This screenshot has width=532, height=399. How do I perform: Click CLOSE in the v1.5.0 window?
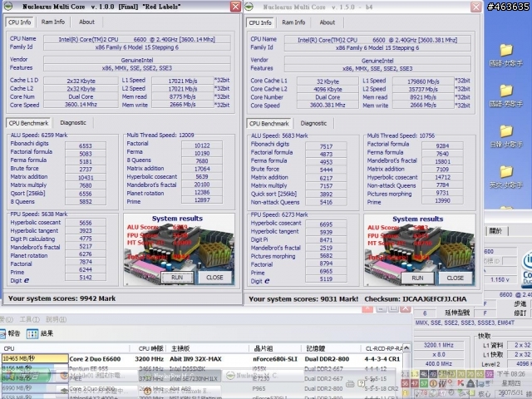(455, 278)
